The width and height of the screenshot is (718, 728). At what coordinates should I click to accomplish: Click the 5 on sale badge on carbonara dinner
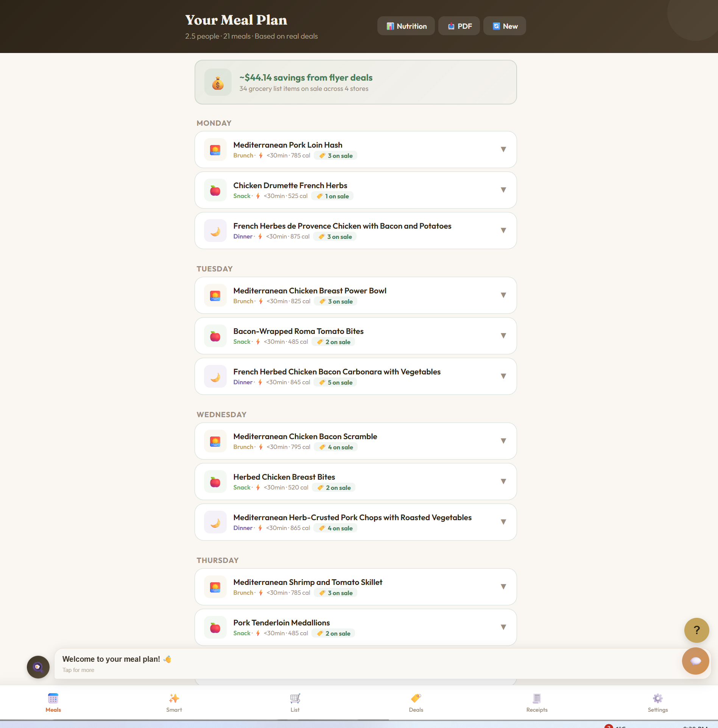click(335, 382)
